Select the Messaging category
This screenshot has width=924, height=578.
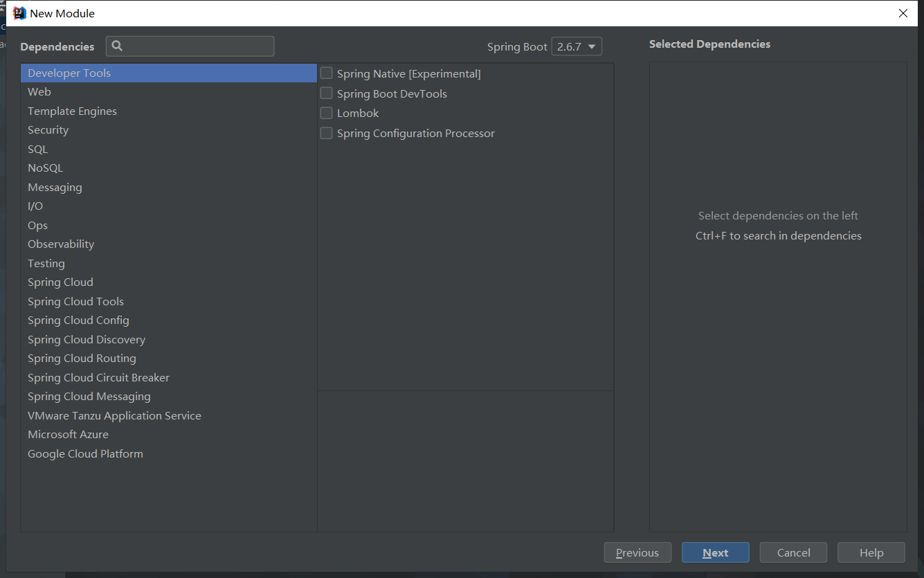169,187
